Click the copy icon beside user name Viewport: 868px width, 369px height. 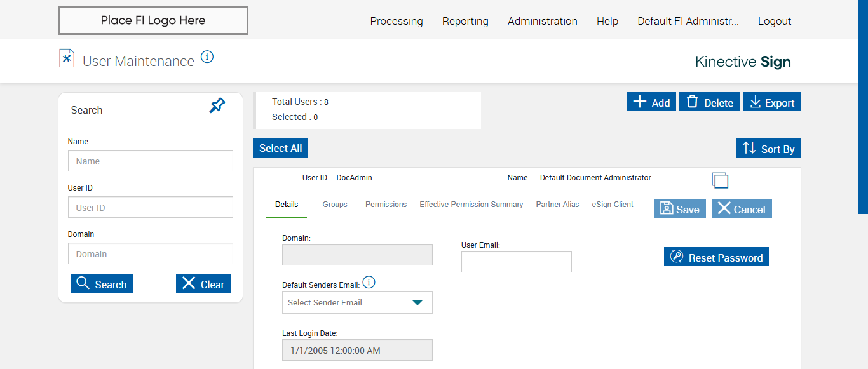720,180
